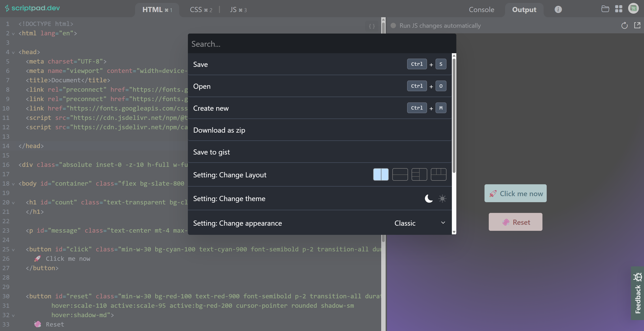Open the Feedback side tab
The height and width of the screenshot is (331, 644).
tap(638, 293)
